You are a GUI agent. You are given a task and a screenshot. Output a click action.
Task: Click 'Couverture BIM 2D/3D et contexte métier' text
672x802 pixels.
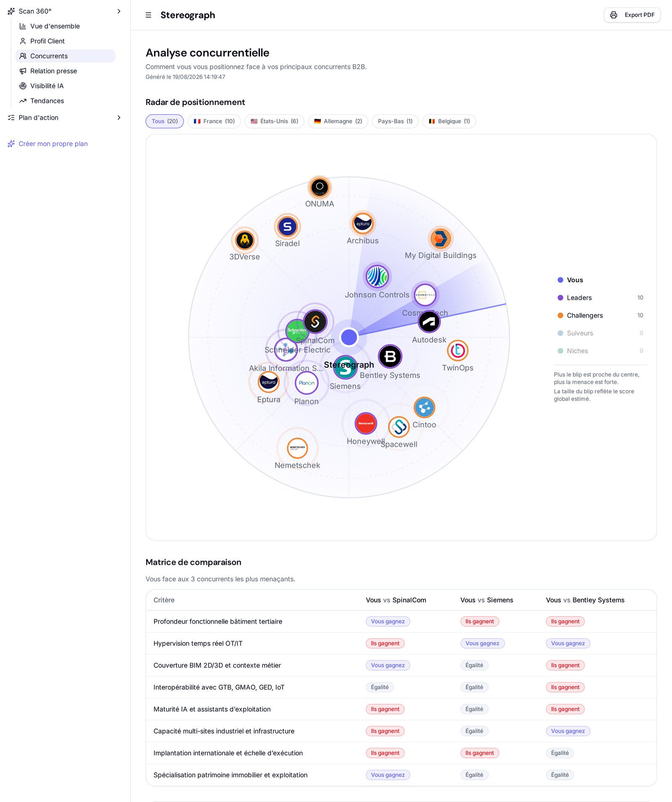tap(217, 665)
